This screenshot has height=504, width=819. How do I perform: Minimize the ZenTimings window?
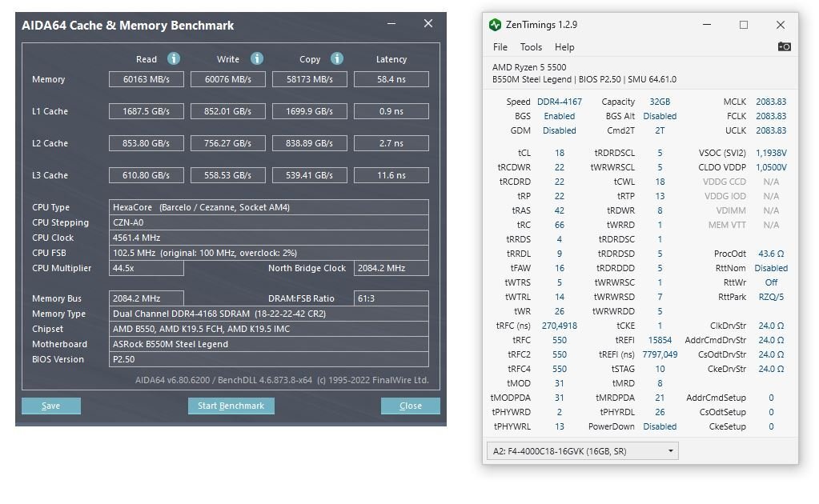tap(707, 25)
